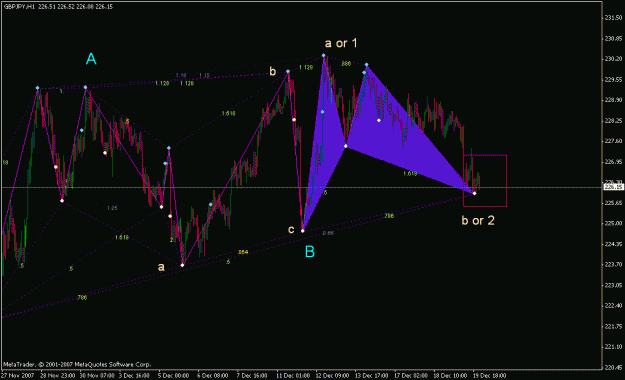
Task: Click the 1.05 ratio label
Action: click(x=112, y=208)
